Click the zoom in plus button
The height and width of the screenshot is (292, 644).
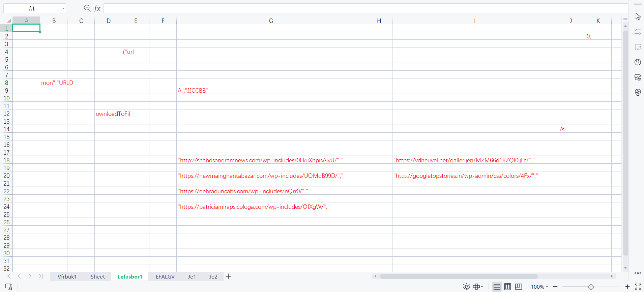pyautogui.click(x=627, y=287)
